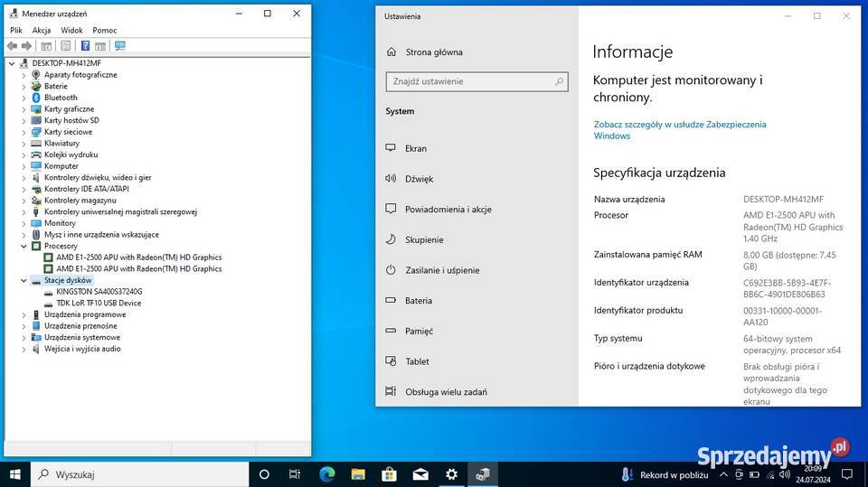
Task: Open the Plik menu
Action: (x=16, y=31)
